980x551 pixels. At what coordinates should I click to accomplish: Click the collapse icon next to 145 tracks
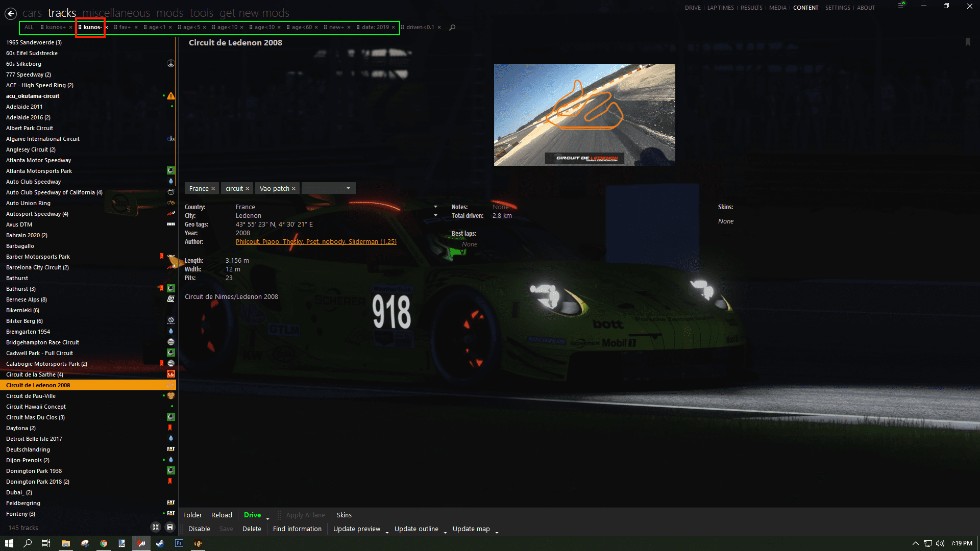(x=156, y=528)
